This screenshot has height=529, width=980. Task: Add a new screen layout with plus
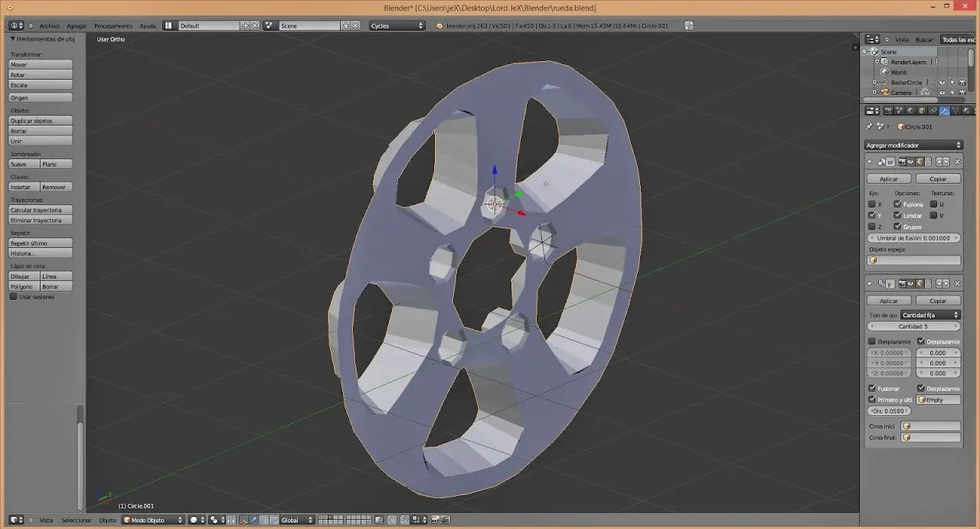click(x=246, y=25)
